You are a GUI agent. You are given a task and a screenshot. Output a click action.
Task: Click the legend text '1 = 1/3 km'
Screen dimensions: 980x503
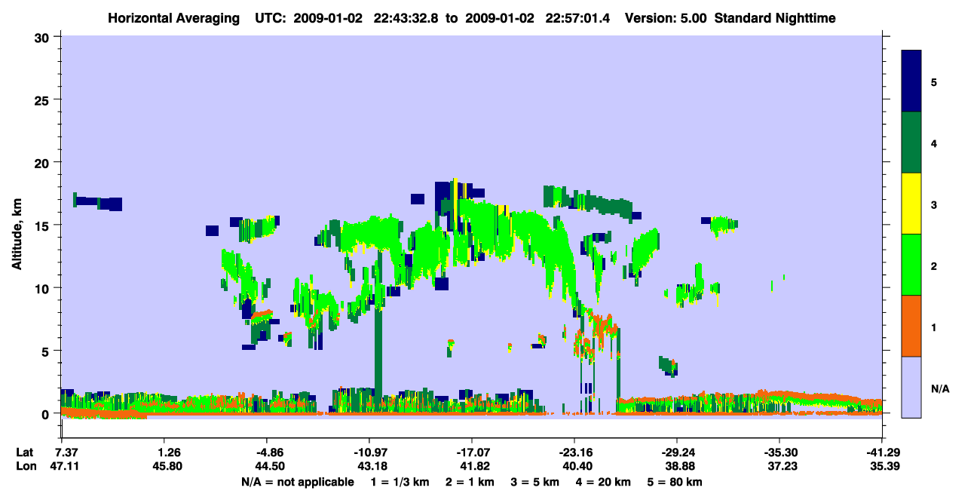click(x=399, y=482)
